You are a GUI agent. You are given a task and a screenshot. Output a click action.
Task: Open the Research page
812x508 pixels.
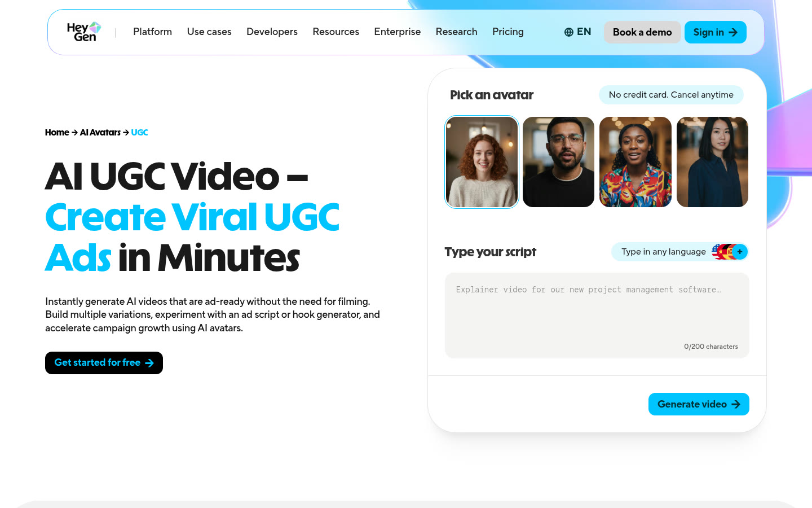456,32
